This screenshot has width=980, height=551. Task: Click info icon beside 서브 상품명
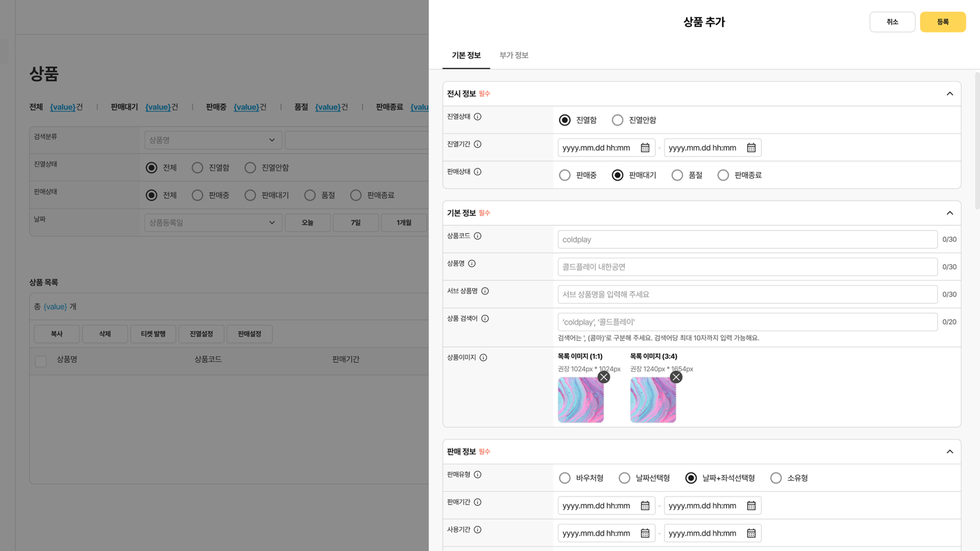(x=485, y=291)
